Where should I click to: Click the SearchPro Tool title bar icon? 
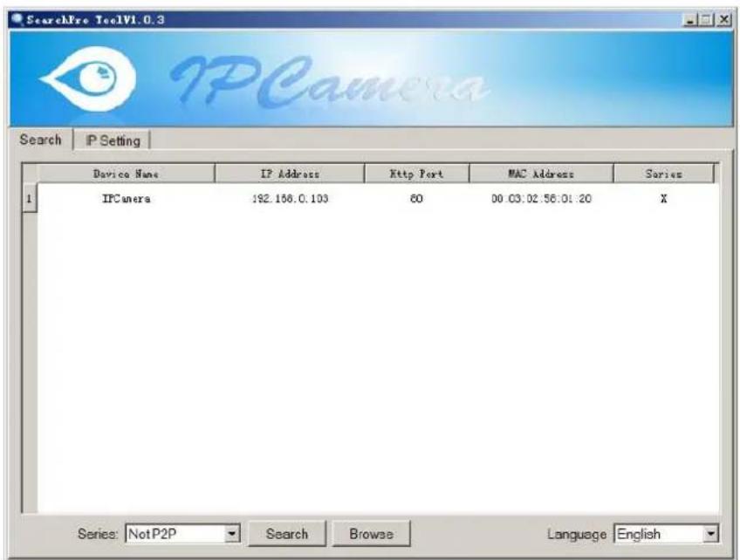17,19
